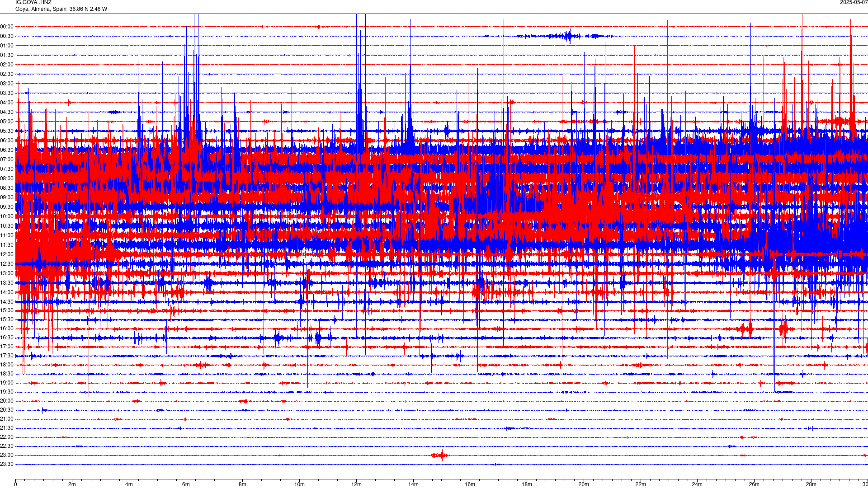Select the 10:30 trace time label
868x488 pixels.
[7, 226]
